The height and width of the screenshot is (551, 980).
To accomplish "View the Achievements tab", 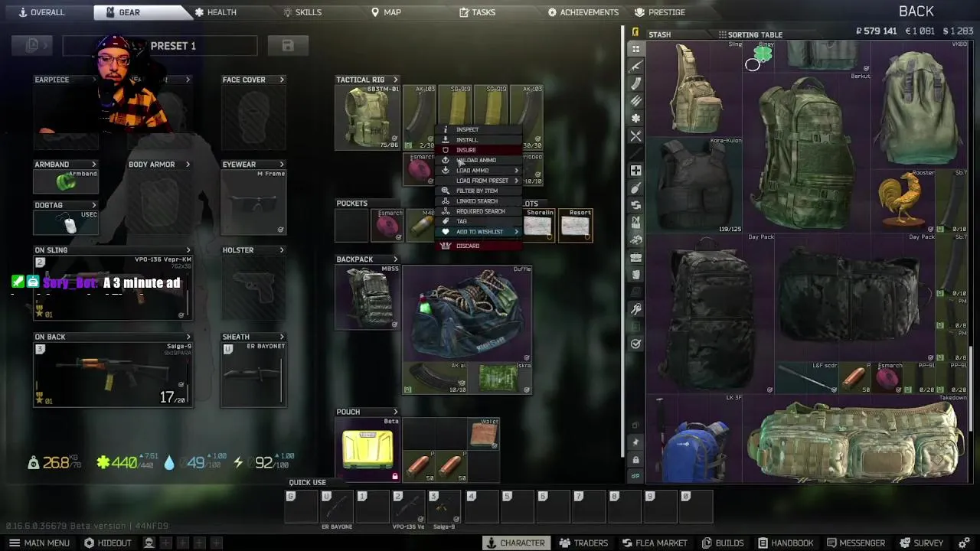I will pos(583,12).
